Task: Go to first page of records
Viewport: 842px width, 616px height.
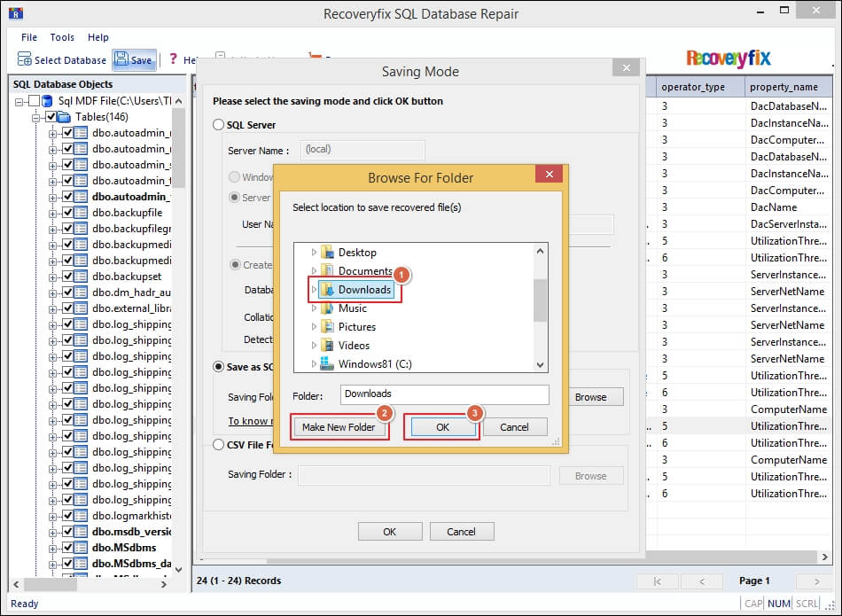Action: point(658,581)
